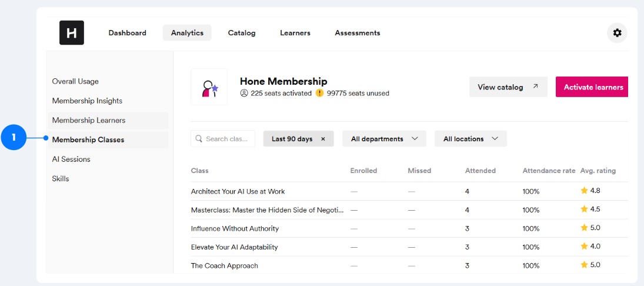The height and width of the screenshot is (286, 644).
Task: Switch to the Learners tab
Action: click(295, 33)
